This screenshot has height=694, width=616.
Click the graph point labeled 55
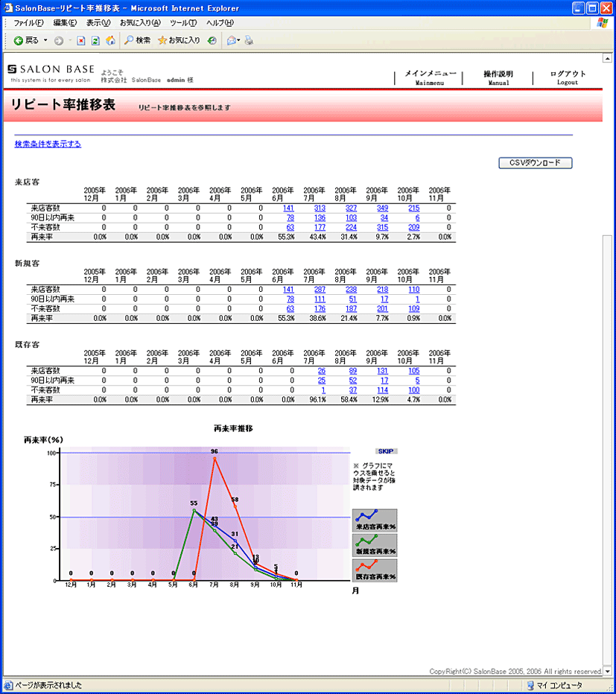click(194, 510)
